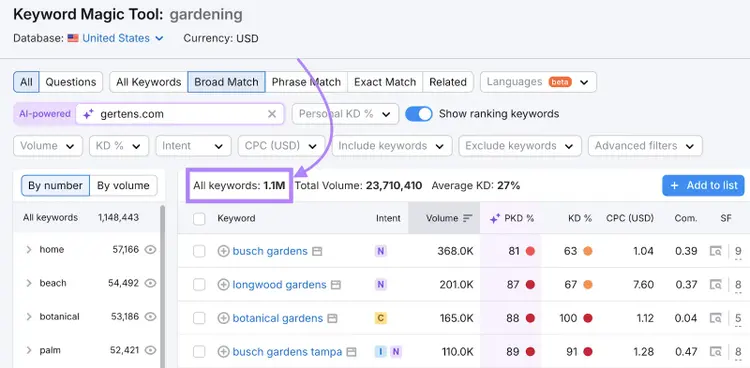This screenshot has height=368, width=750.
Task: Clear the gertens.com domain with X icon
Action: (272, 114)
